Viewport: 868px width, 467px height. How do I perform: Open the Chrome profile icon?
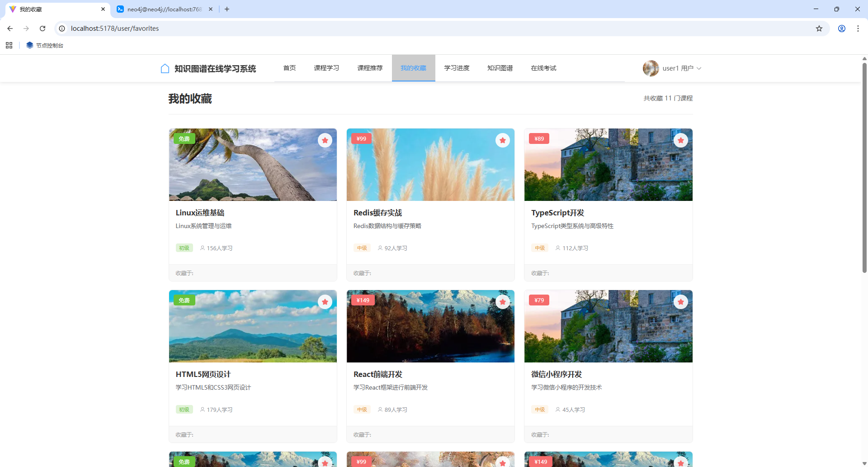point(842,29)
